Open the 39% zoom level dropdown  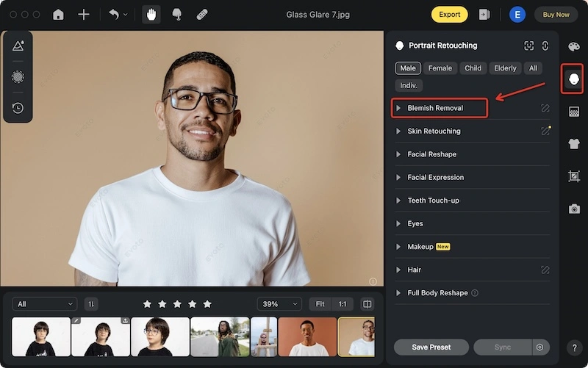click(x=279, y=304)
